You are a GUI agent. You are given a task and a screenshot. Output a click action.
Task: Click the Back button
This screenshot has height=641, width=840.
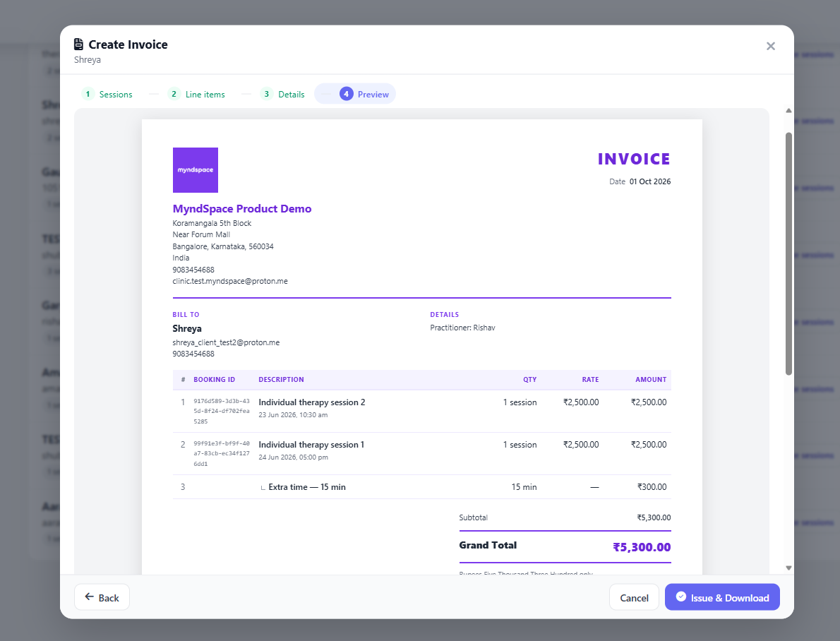pyautogui.click(x=102, y=597)
